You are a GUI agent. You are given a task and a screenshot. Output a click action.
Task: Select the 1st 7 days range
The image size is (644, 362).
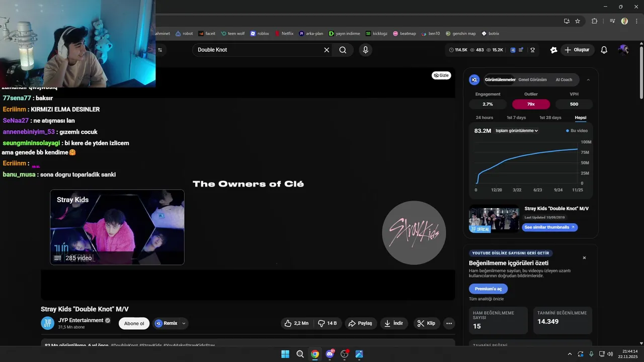pyautogui.click(x=516, y=118)
